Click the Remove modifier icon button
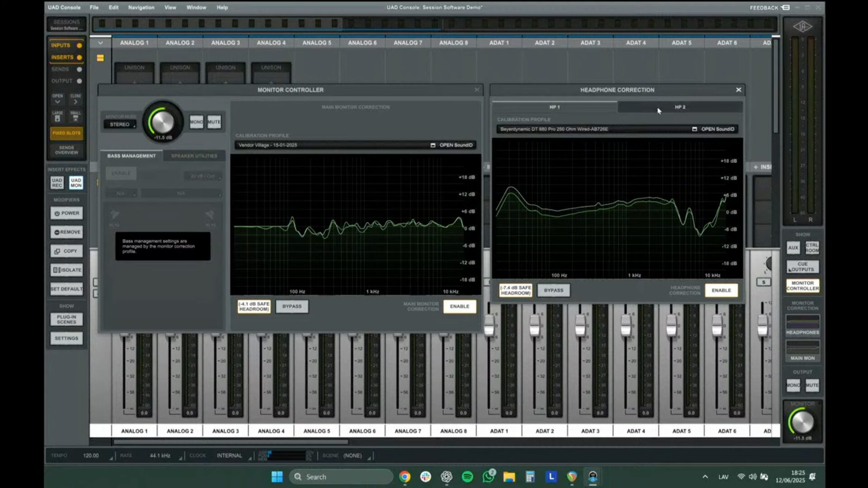The image size is (868, 488). coord(66,232)
